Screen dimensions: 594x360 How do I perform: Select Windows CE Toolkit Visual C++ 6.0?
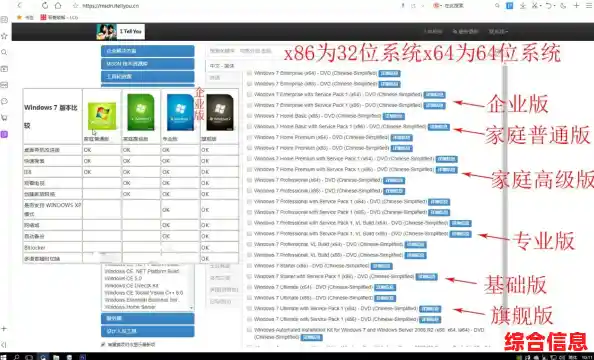pyautogui.click(x=144, y=293)
